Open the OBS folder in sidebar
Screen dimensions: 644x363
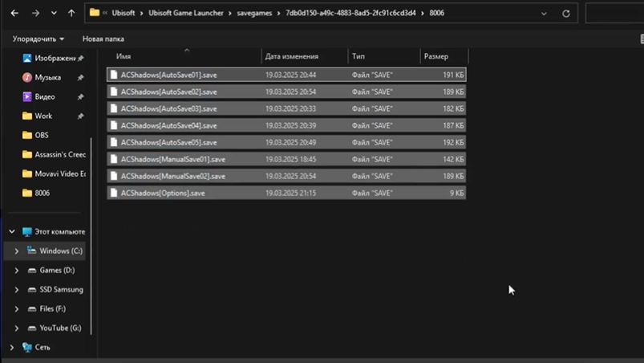point(41,135)
